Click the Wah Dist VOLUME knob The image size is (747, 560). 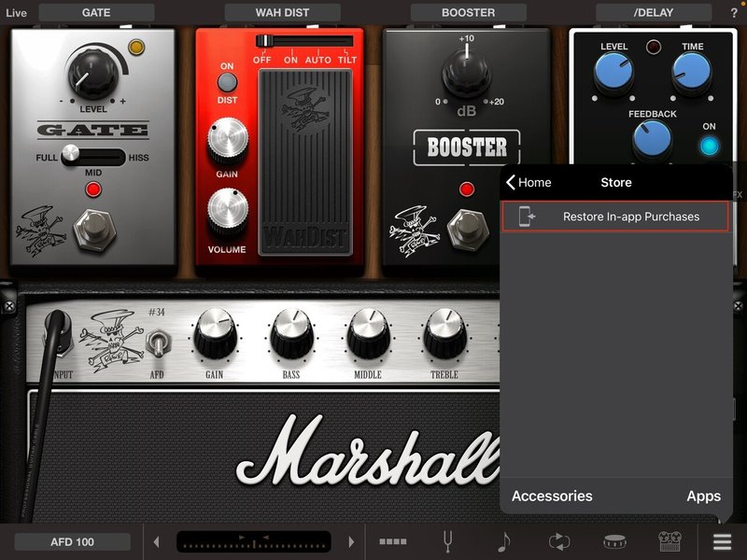point(227,213)
